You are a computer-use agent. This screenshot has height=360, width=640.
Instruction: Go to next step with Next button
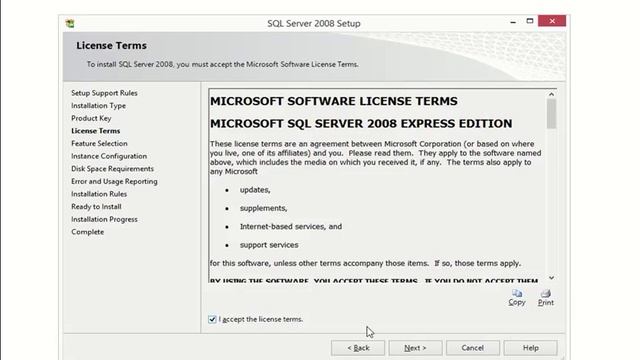(x=415, y=348)
